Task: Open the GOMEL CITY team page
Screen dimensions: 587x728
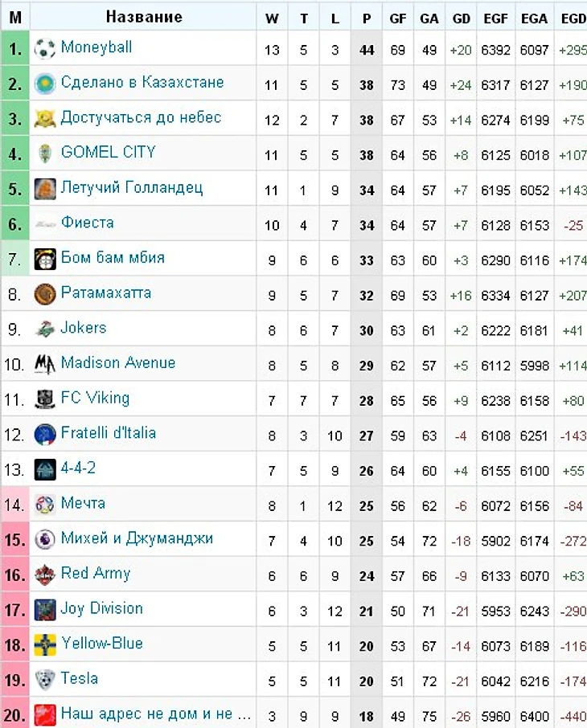Action: pos(109,153)
